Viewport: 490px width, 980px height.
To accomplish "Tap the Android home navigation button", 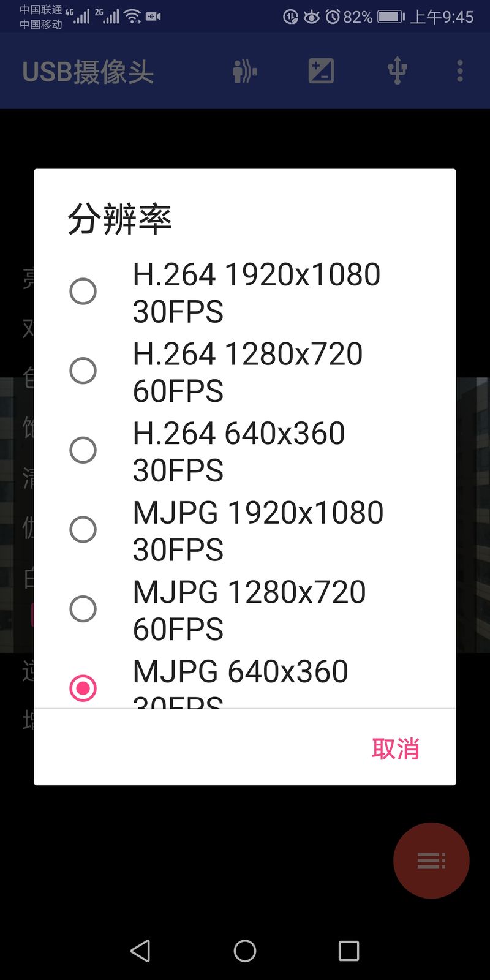I will [x=245, y=951].
